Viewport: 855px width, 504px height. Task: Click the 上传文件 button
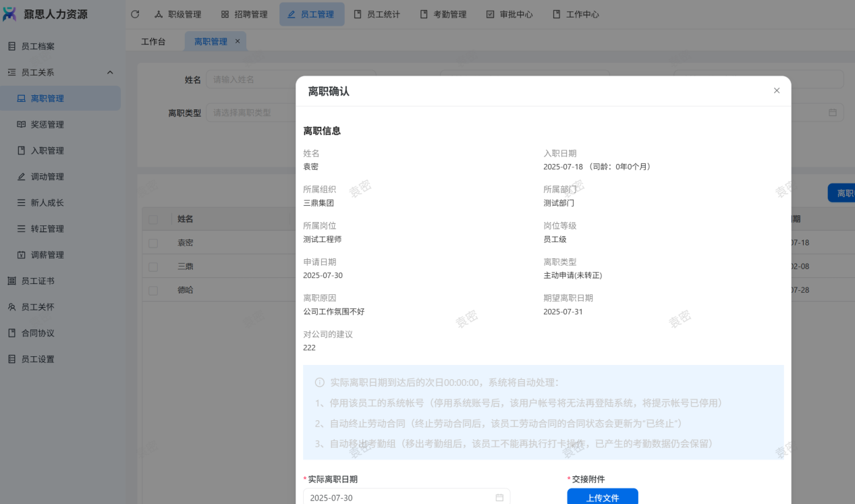[602, 497]
